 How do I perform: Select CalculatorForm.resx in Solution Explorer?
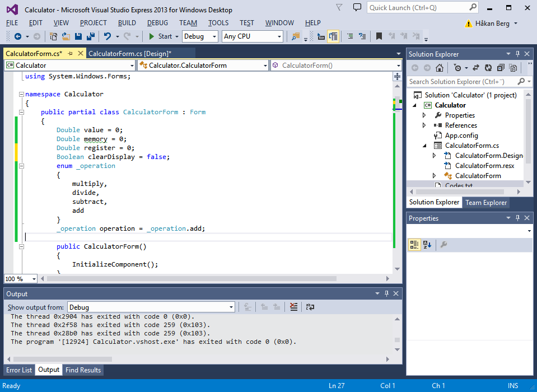484,166
